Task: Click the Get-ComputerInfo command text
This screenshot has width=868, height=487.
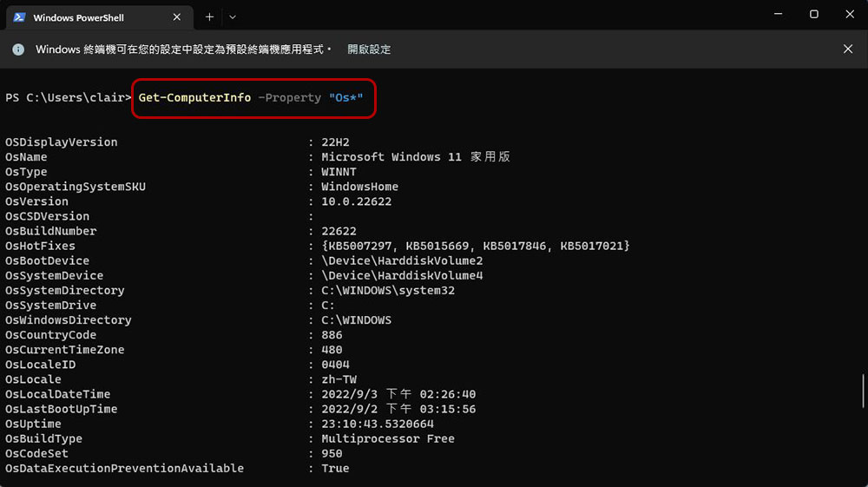Action: tap(194, 97)
